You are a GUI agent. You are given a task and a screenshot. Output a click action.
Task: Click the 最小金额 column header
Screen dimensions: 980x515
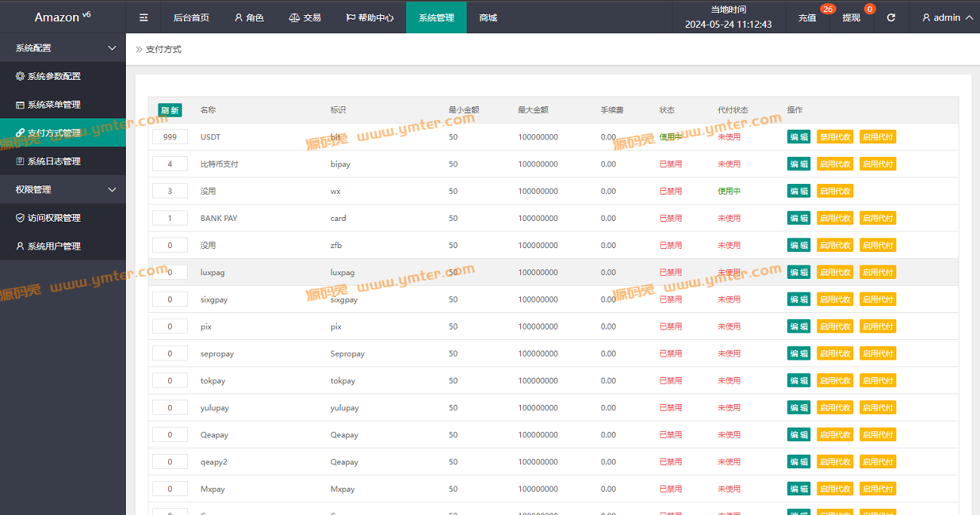[x=464, y=110]
